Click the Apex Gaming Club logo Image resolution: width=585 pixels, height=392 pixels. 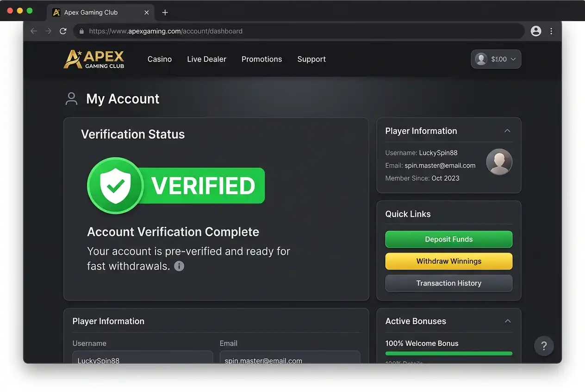click(94, 59)
